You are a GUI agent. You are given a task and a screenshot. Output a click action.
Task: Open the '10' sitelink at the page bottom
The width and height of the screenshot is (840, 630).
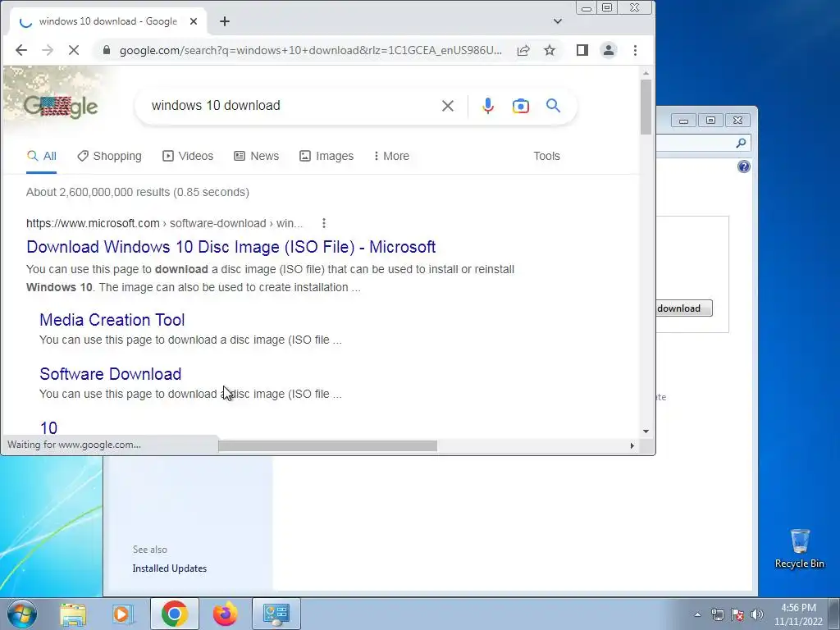[x=48, y=427]
